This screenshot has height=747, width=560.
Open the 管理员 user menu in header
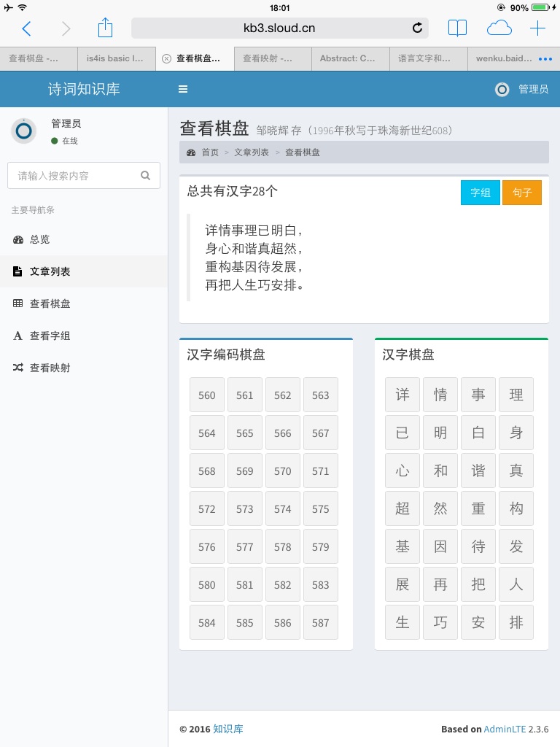click(x=522, y=89)
